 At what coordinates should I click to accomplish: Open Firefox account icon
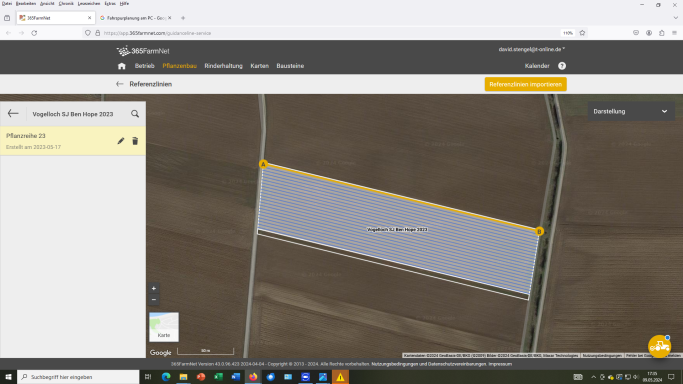[x=649, y=33]
